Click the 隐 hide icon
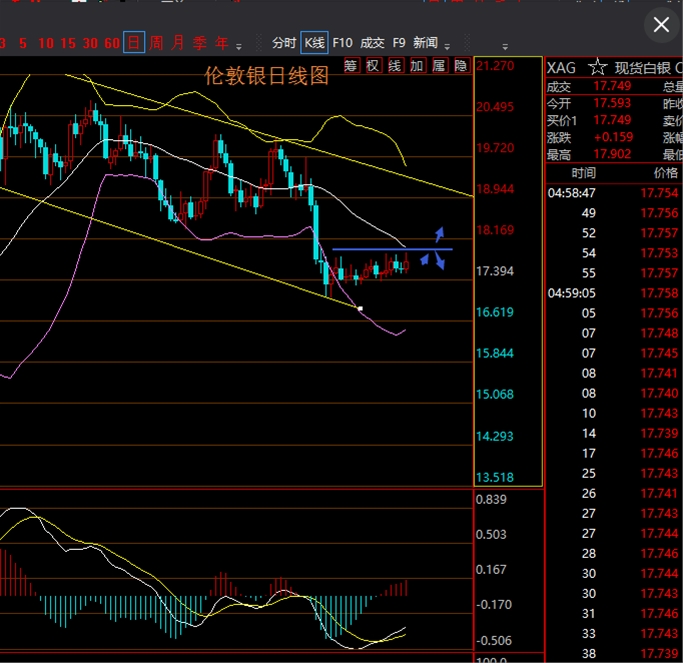Viewport: 683px width, 663px height. pyautogui.click(x=461, y=66)
